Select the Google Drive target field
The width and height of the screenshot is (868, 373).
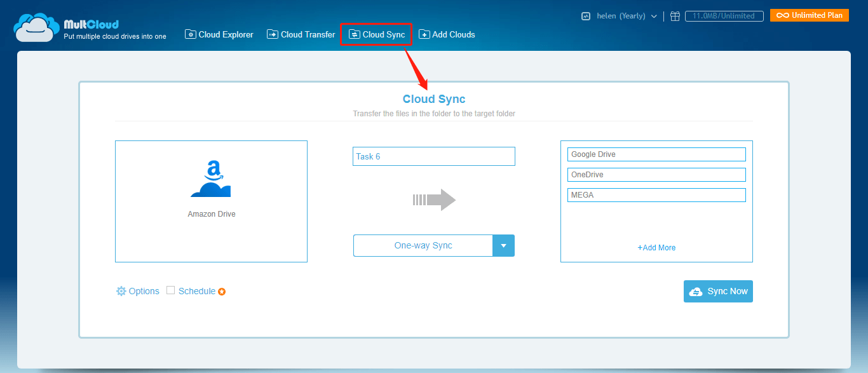(656, 154)
